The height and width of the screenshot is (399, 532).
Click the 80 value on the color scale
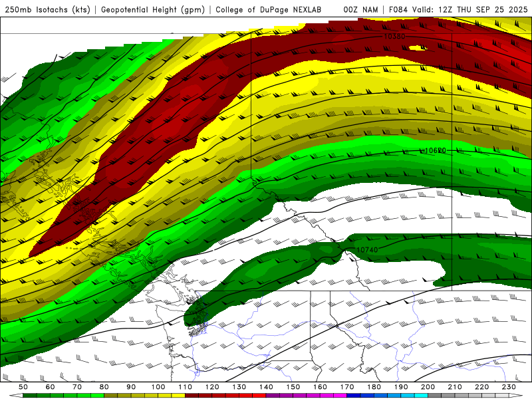104,387
